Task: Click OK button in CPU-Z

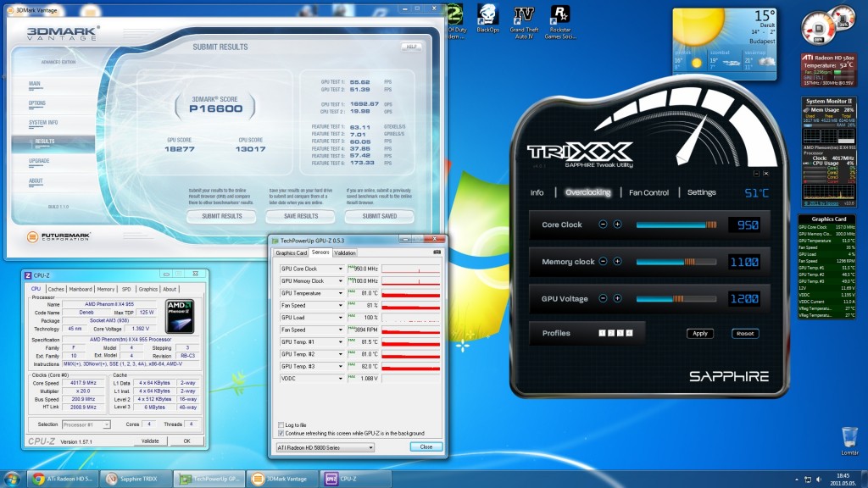Action: [186, 441]
